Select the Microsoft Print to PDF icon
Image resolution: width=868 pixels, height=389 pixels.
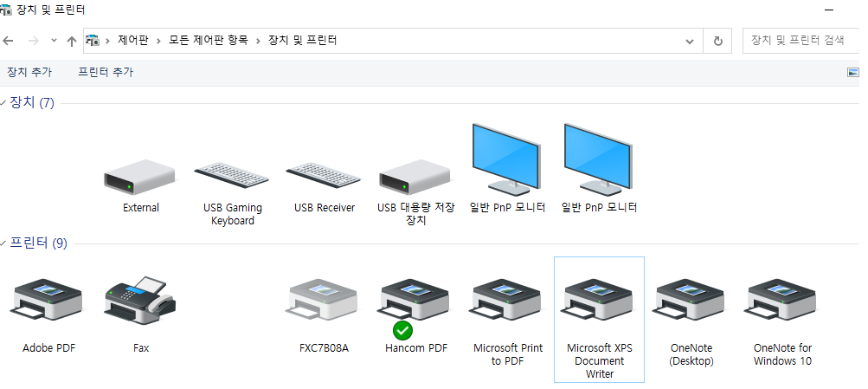pos(507,300)
